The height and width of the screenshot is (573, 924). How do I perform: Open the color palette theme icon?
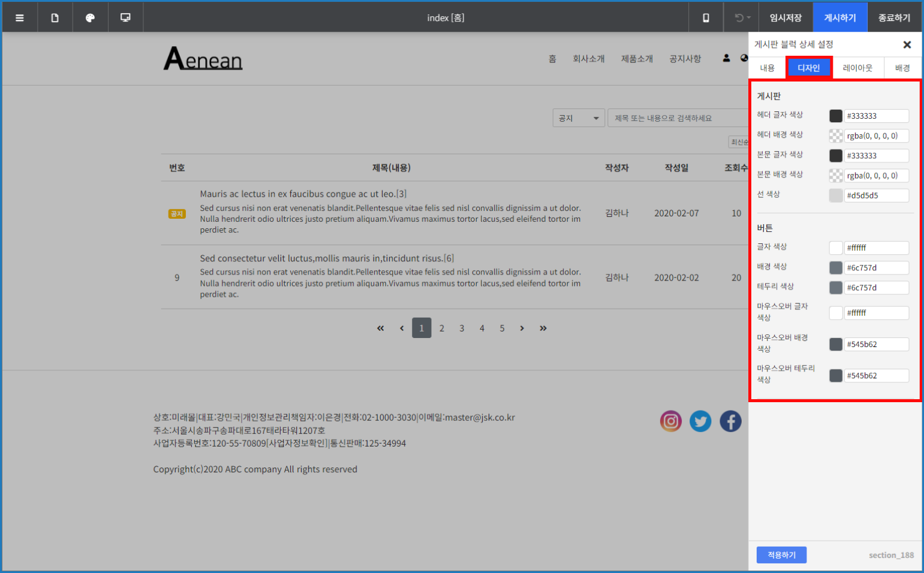pyautogui.click(x=90, y=18)
